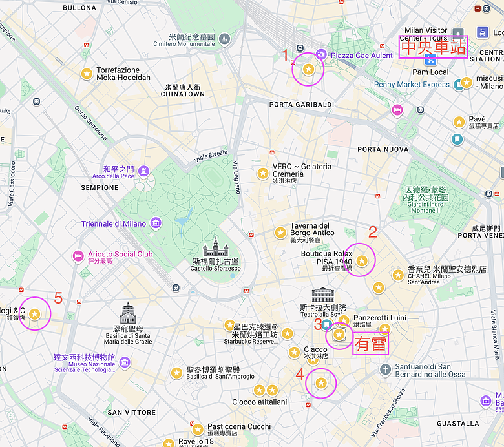Select the Santuario di San Bernardino alle Ossa label
504x447 pixels.
click(x=430, y=371)
